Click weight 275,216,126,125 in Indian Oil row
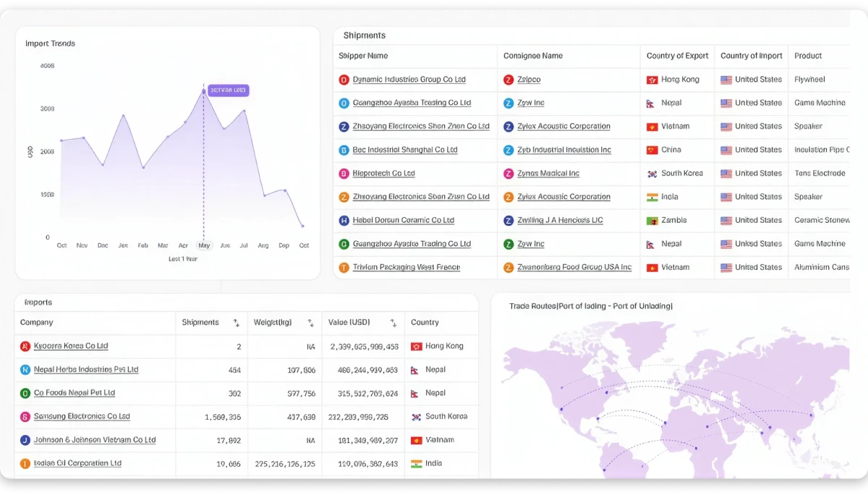The width and height of the screenshot is (868, 495). pos(285,464)
